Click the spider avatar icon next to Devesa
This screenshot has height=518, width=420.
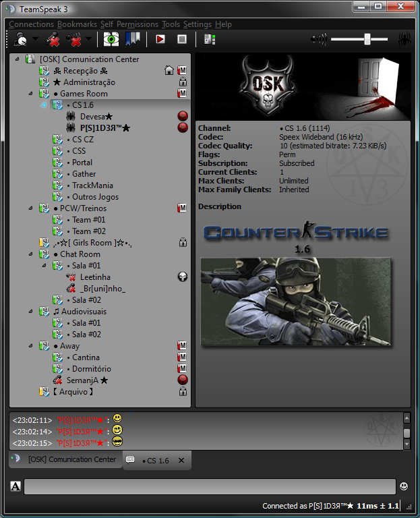coord(71,116)
